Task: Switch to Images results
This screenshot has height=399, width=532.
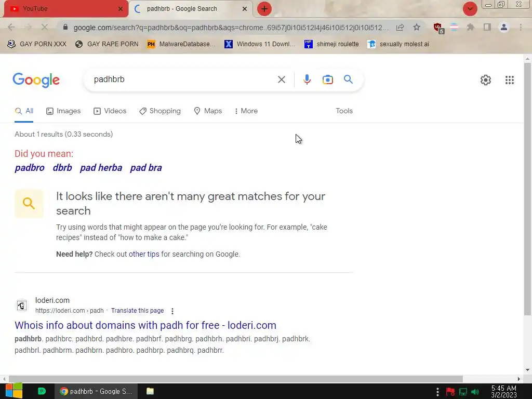Action: click(63, 111)
